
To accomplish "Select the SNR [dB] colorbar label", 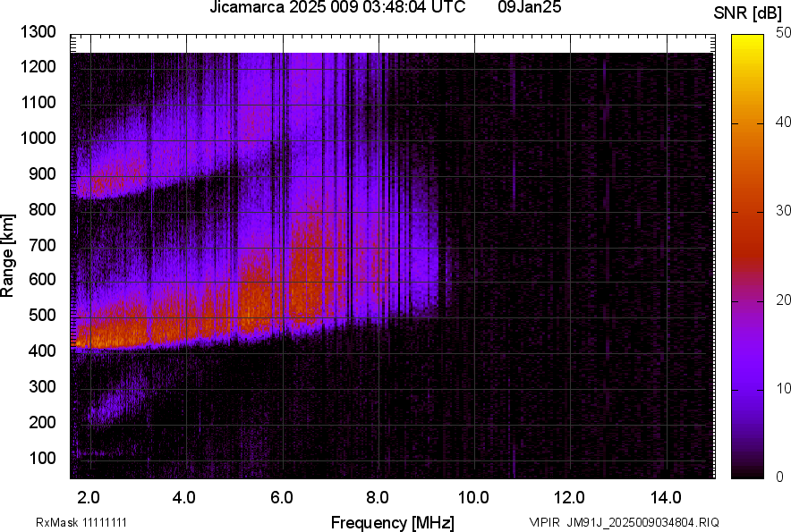I will tap(750, 11).
